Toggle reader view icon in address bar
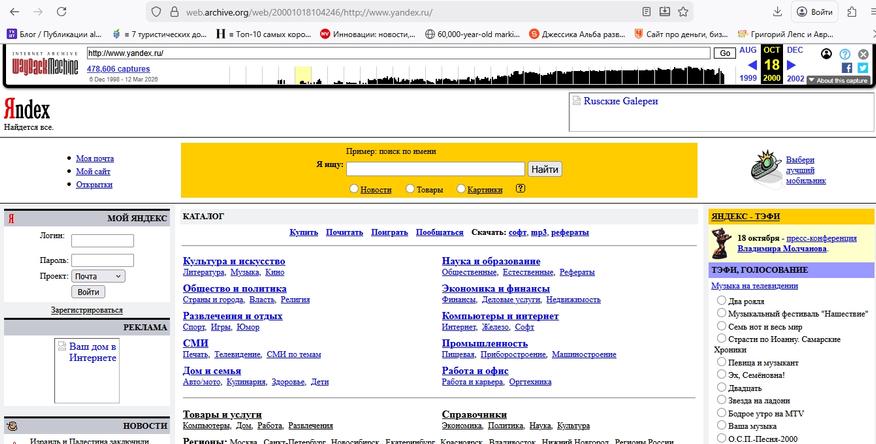This screenshot has height=444, width=876. 646,12
